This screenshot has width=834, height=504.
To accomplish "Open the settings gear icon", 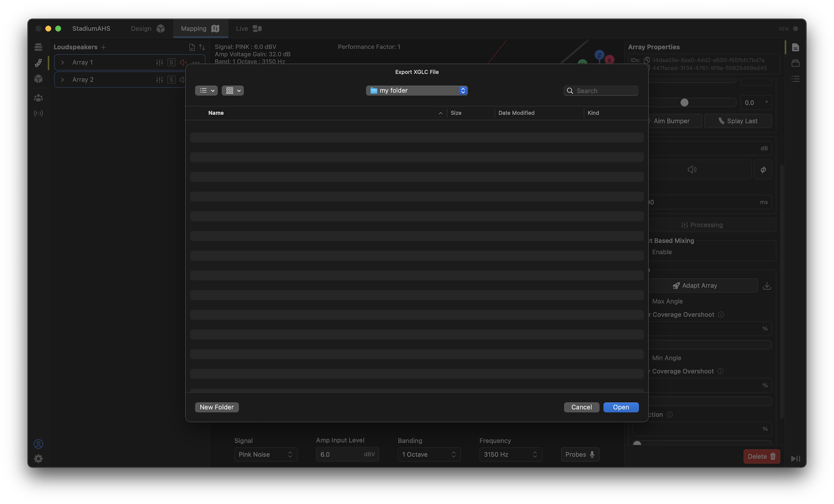I will point(38,459).
